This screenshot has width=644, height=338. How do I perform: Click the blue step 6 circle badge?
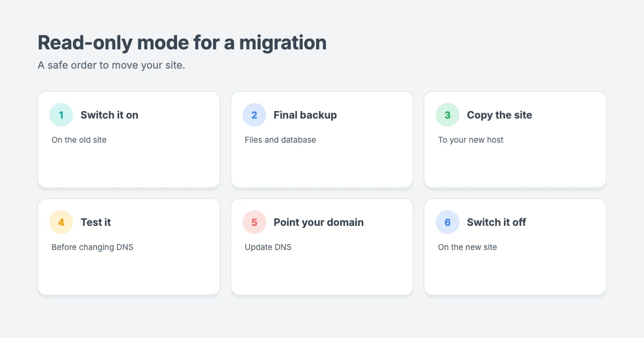448,222
